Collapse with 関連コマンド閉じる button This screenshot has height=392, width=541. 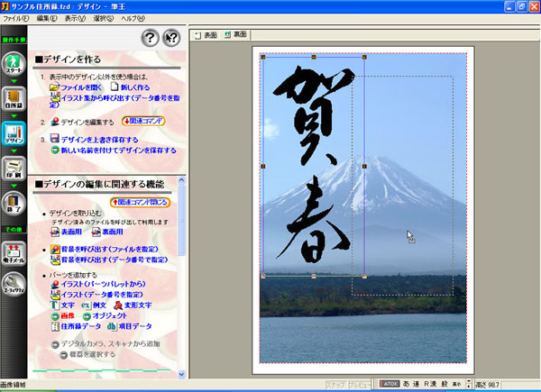click(139, 202)
